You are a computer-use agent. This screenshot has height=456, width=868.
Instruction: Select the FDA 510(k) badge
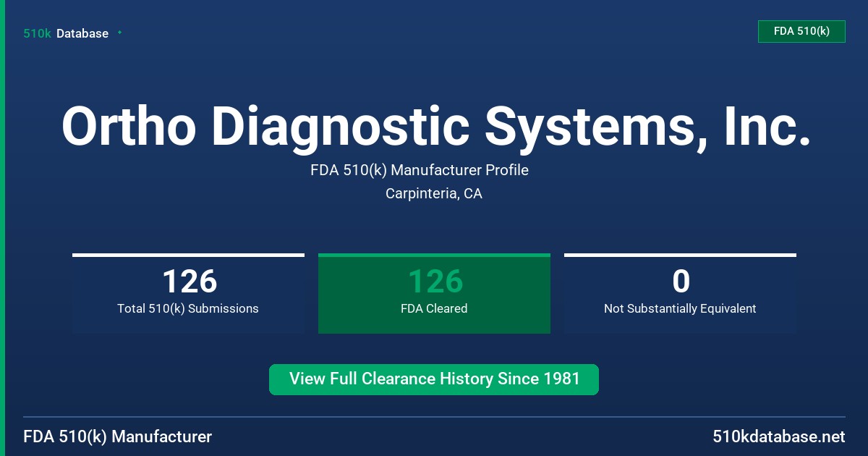(801, 31)
